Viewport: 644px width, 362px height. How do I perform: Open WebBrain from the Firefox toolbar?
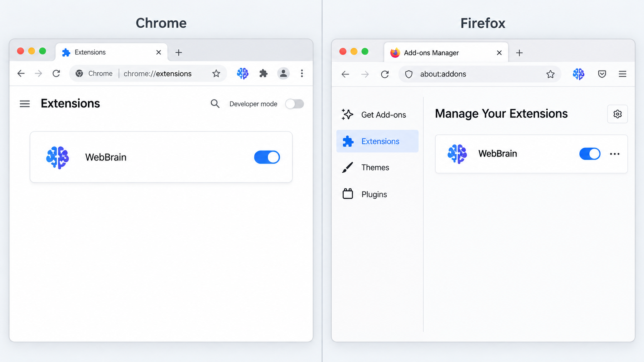pyautogui.click(x=579, y=74)
